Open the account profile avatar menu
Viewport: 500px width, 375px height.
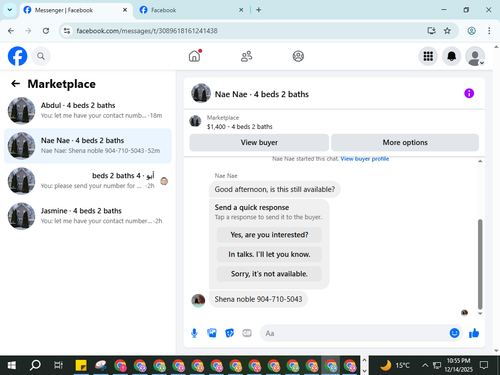pos(475,56)
